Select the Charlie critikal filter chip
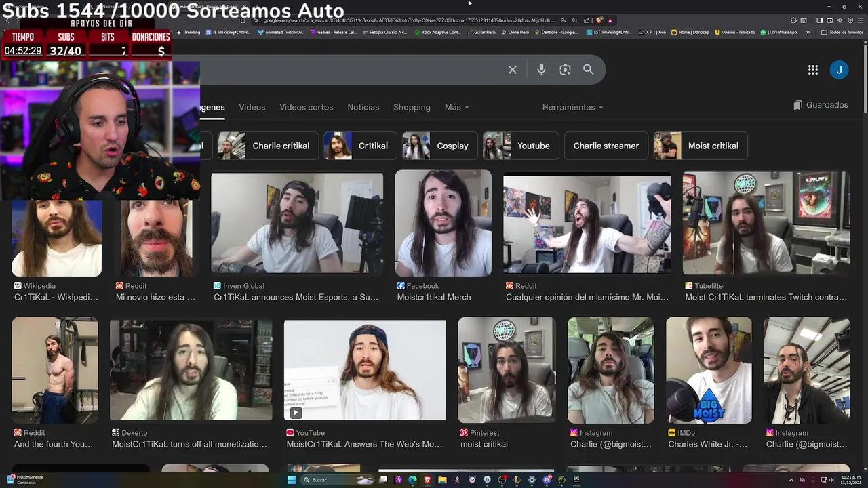Viewport: 868px width, 488px height. 269,146
